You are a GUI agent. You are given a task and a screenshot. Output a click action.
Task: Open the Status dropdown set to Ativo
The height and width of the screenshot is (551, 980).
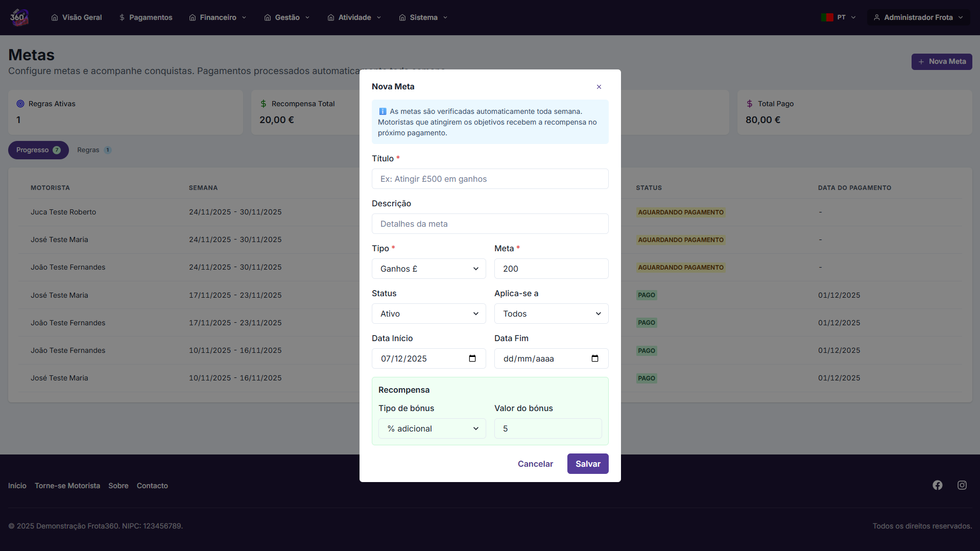(428, 314)
